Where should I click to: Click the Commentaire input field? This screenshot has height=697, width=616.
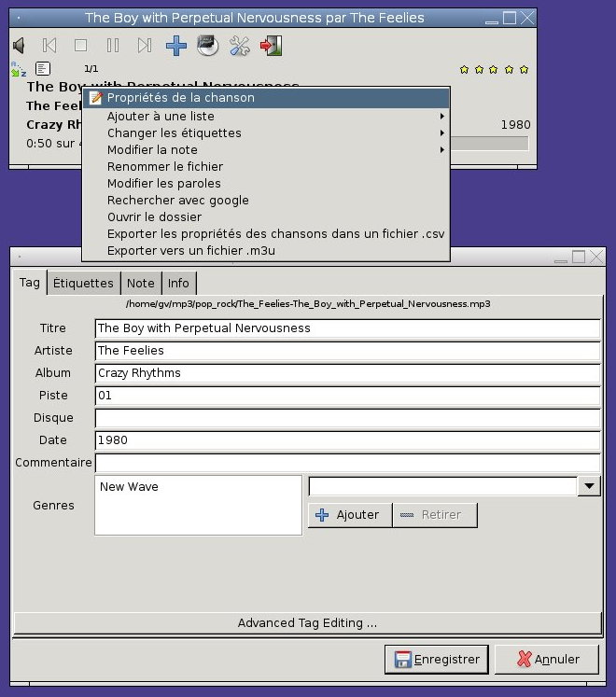click(x=347, y=463)
